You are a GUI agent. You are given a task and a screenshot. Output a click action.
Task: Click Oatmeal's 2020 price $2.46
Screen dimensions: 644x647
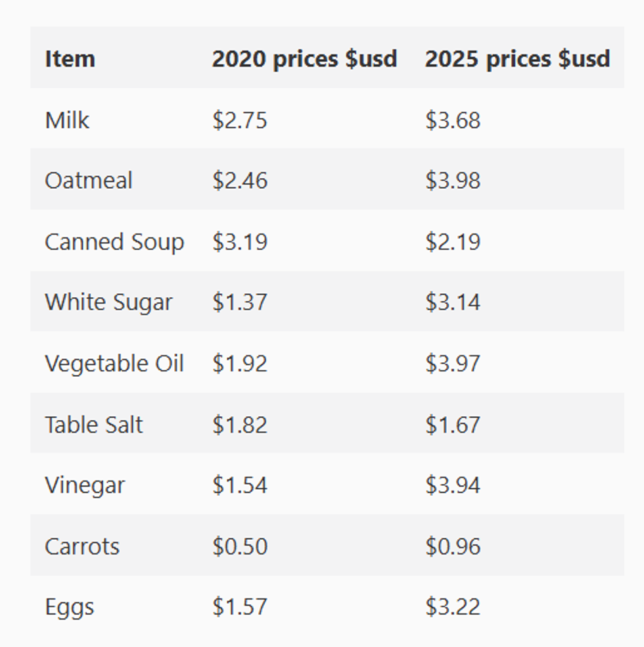(240, 180)
